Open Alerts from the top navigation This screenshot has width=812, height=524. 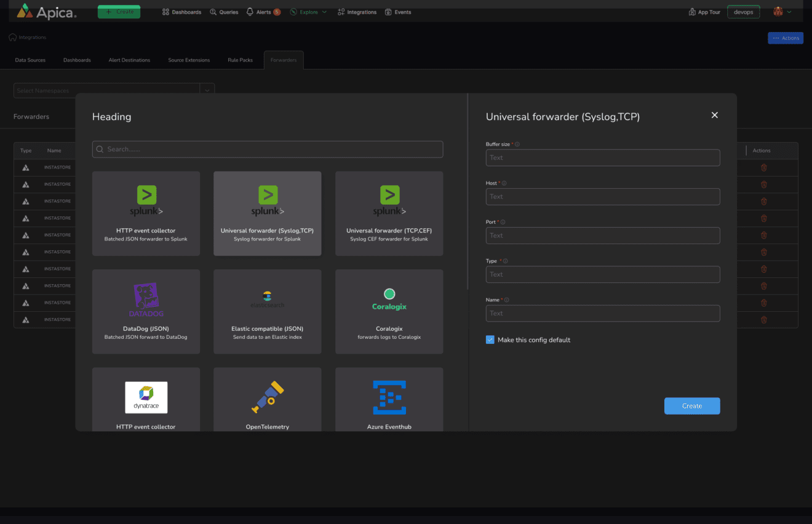(x=263, y=12)
